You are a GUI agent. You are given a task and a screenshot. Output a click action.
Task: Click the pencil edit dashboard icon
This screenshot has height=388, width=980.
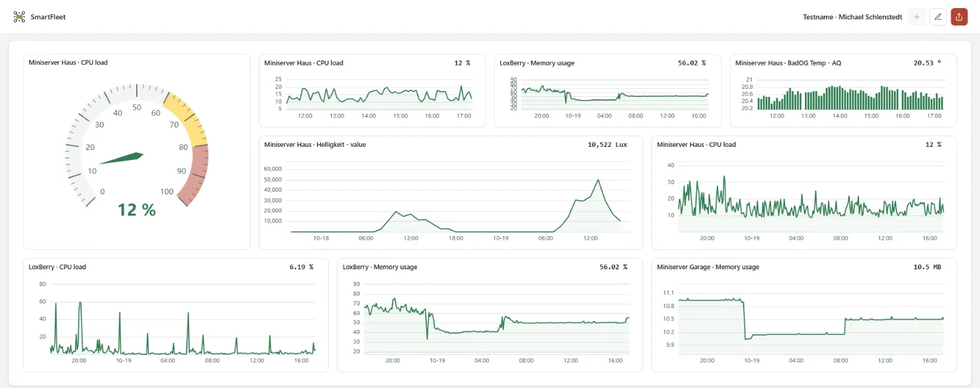click(938, 17)
